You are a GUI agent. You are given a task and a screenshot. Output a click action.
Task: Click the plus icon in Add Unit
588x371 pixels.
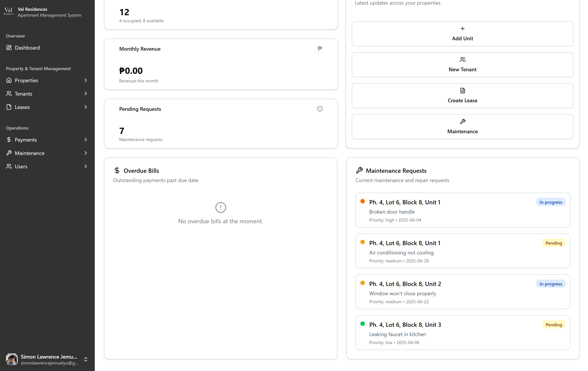462,29
